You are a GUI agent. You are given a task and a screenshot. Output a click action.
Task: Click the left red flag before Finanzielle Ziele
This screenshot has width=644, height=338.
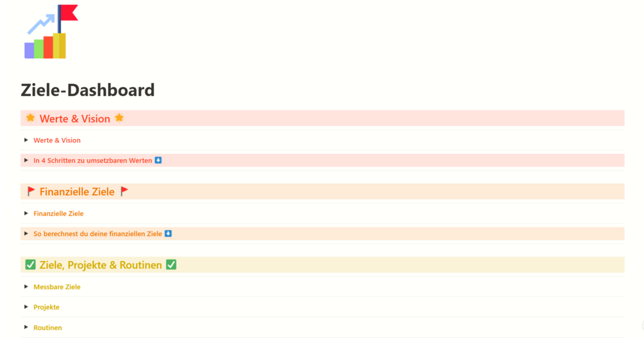click(x=31, y=191)
